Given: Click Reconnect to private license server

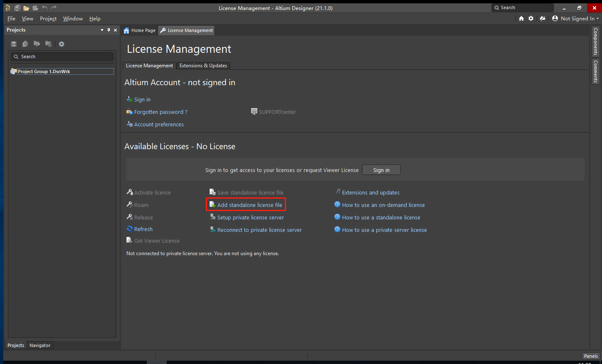Looking at the screenshot, I should 256,230.
